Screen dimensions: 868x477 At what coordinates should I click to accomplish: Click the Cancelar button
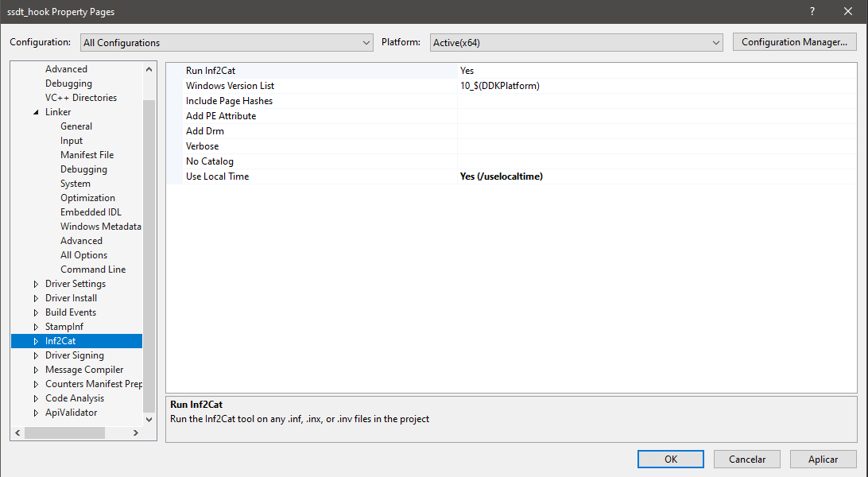tap(746, 460)
